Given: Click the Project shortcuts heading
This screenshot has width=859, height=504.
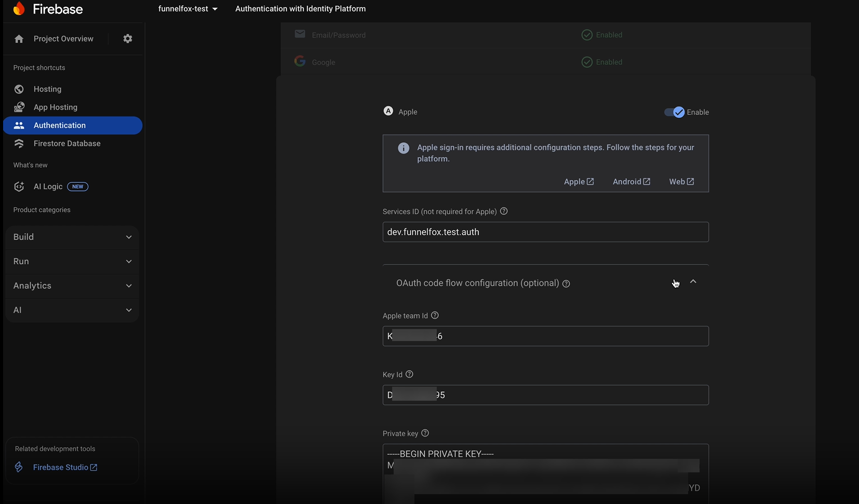Looking at the screenshot, I should pos(39,67).
